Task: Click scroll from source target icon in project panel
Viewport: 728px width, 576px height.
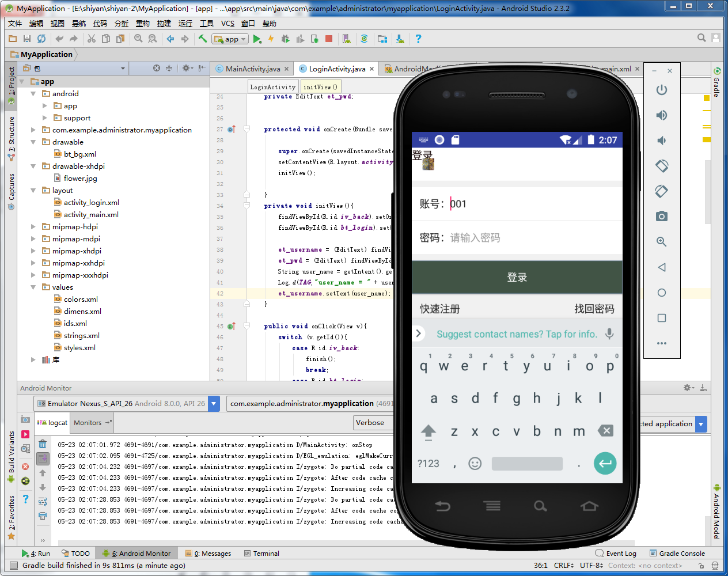Action: 157,68
